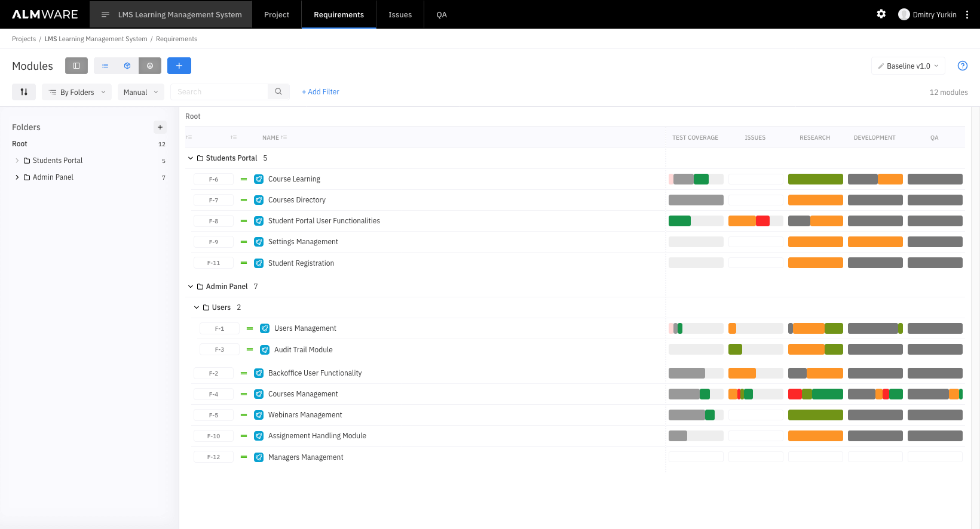Open the Courses Directory module name

[x=296, y=200]
